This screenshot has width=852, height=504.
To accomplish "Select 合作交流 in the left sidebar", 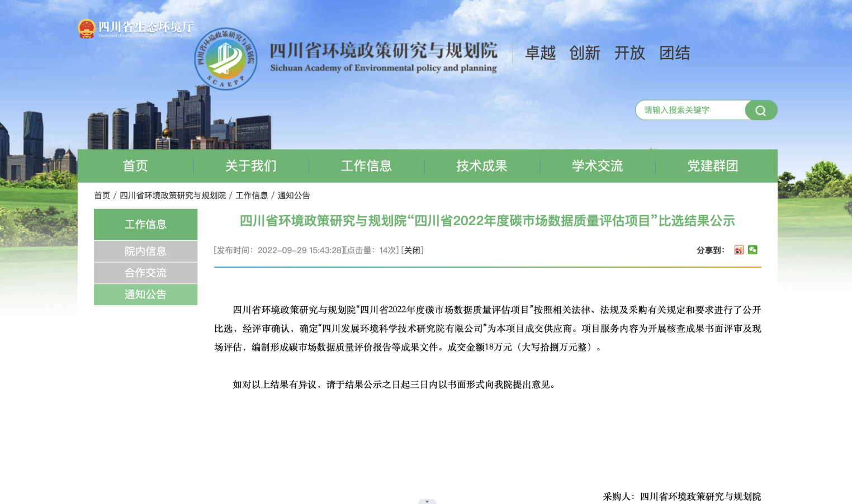I will (145, 273).
